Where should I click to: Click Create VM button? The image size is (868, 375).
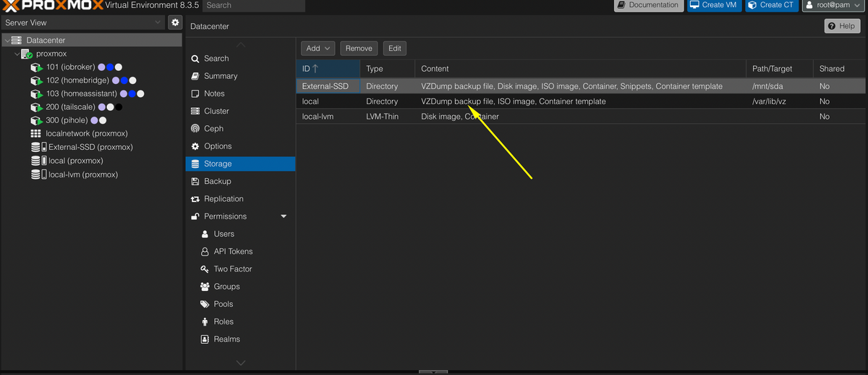point(714,5)
